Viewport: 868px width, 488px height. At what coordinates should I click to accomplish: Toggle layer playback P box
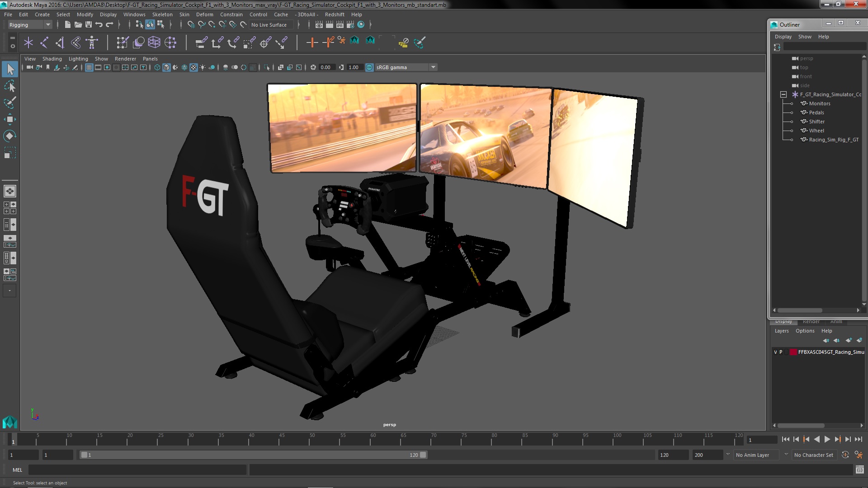point(781,352)
